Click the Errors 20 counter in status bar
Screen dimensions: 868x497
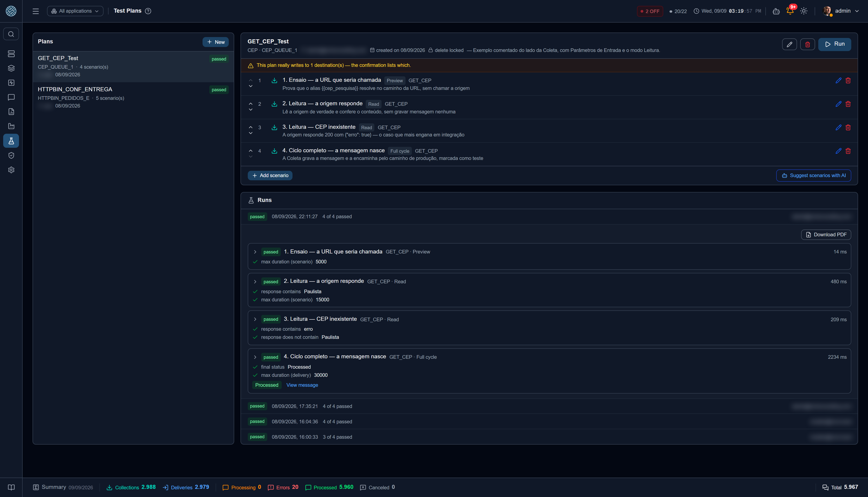[283, 488]
